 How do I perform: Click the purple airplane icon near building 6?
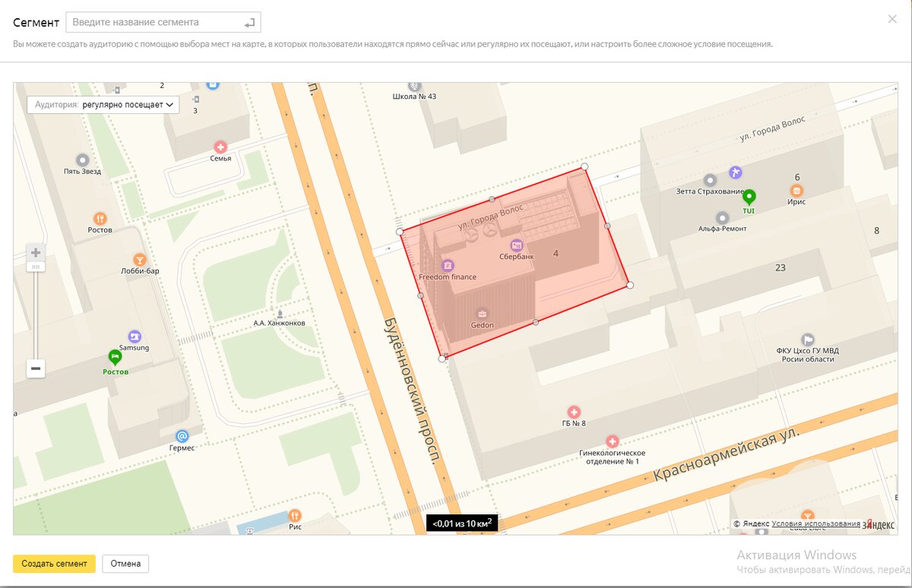(734, 172)
